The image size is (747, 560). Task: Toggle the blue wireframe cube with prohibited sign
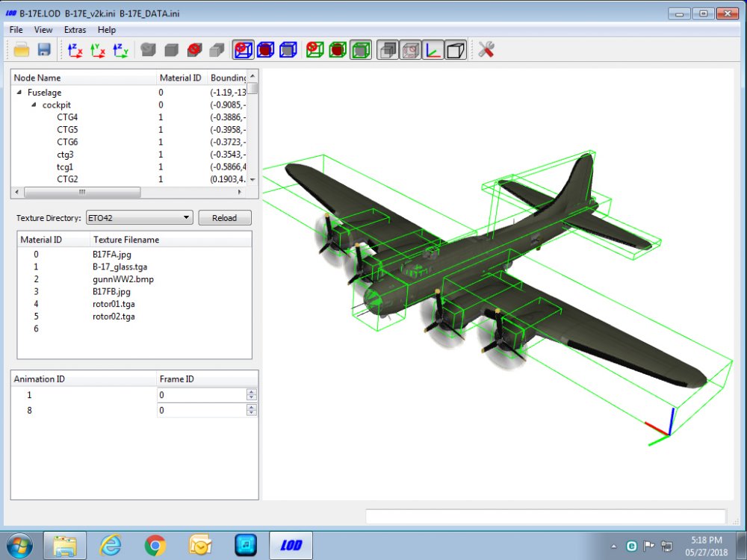[243, 50]
